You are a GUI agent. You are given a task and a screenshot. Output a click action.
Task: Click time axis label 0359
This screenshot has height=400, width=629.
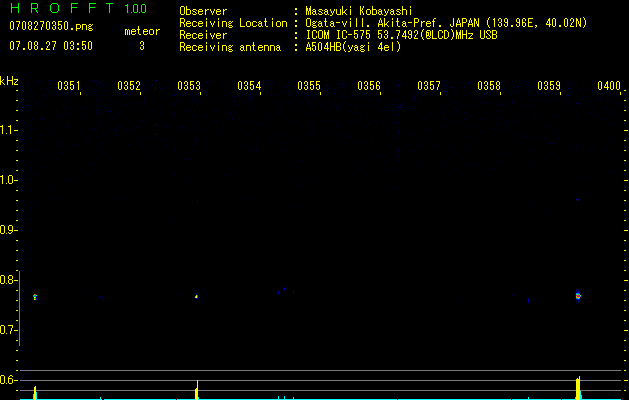click(549, 86)
